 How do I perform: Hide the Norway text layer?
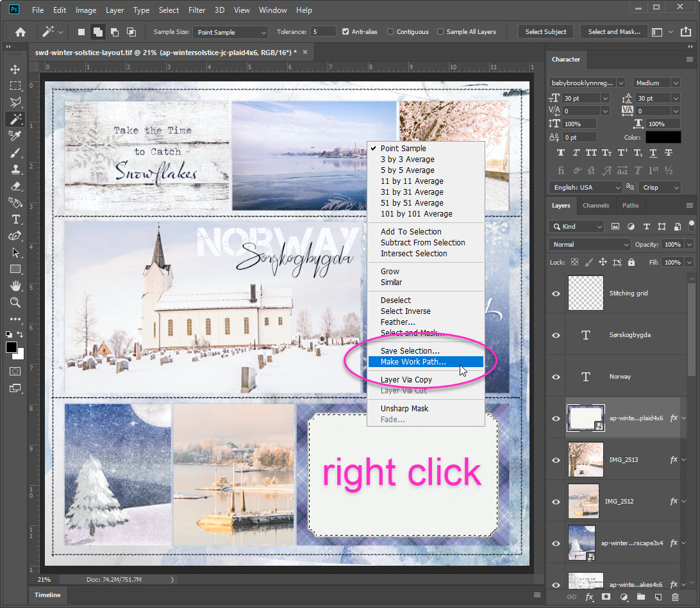pyautogui.click(x=556, y=377)
